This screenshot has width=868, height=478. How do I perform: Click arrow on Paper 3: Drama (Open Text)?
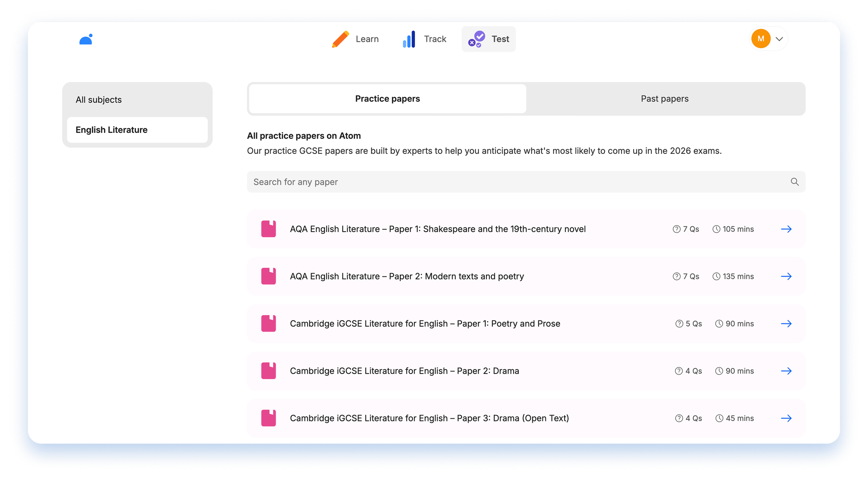coord(786,418)
